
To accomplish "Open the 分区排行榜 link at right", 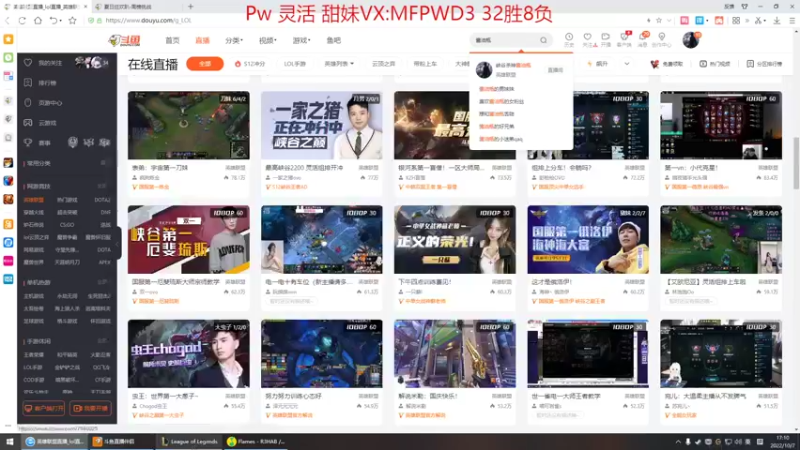I will 764,64.
